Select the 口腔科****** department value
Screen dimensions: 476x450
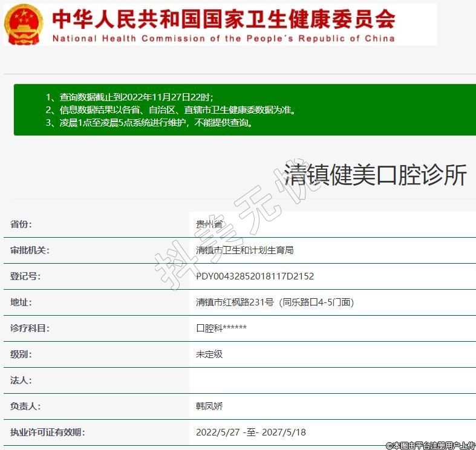coord(221,328)
